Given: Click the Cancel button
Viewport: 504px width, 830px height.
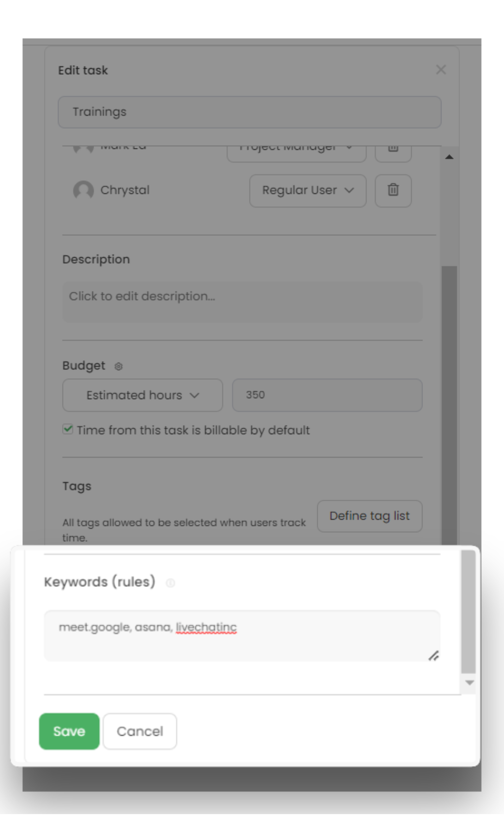Looking at the screenshot, I should (140, 731).
